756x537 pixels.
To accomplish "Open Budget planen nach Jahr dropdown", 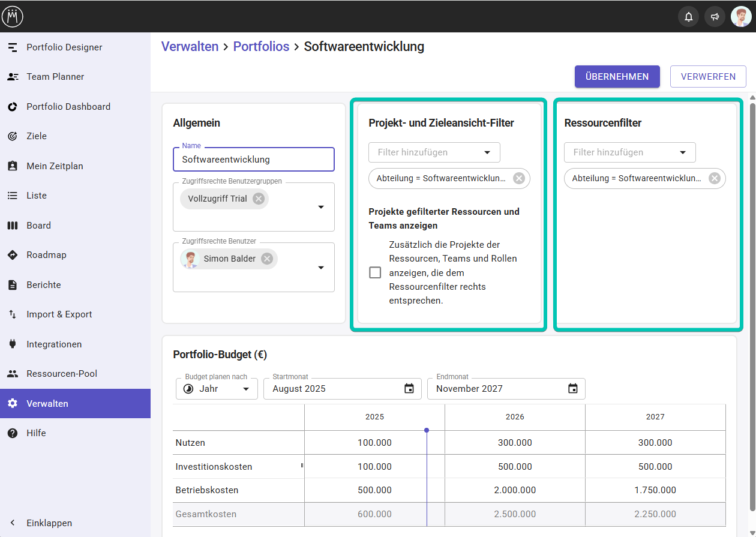I will coord(217,389).
